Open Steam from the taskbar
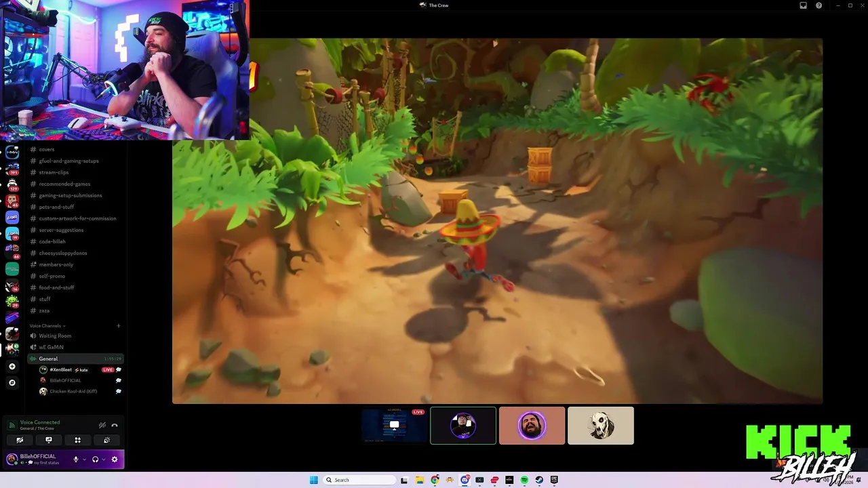This screenshot has height=488, width=868. (x=539, y=480)
